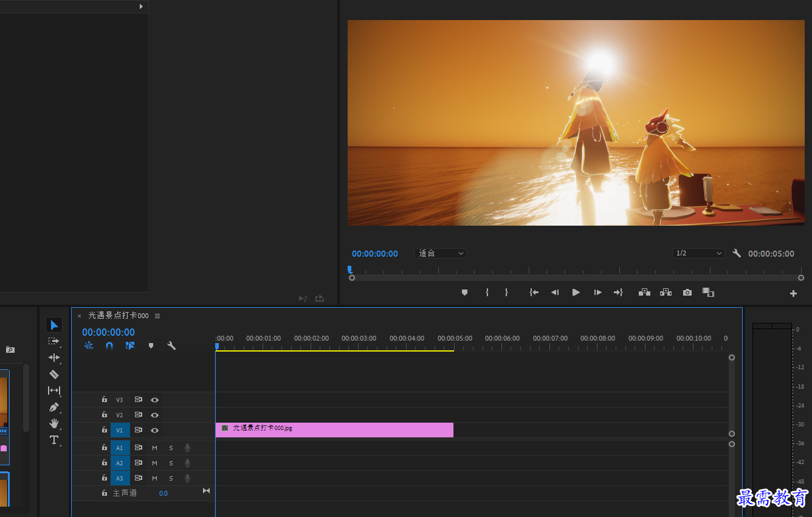Select the Type (T) tool

tap(54, 440)
